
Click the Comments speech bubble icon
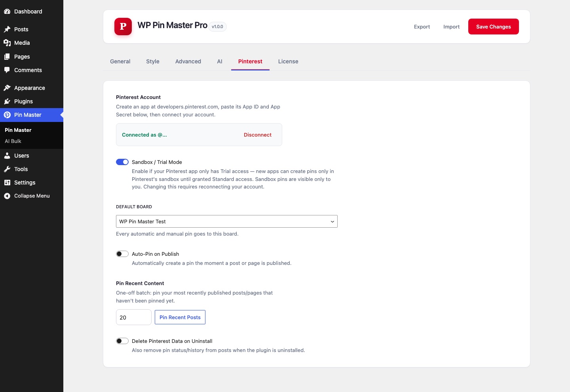(x=7, y=70)
